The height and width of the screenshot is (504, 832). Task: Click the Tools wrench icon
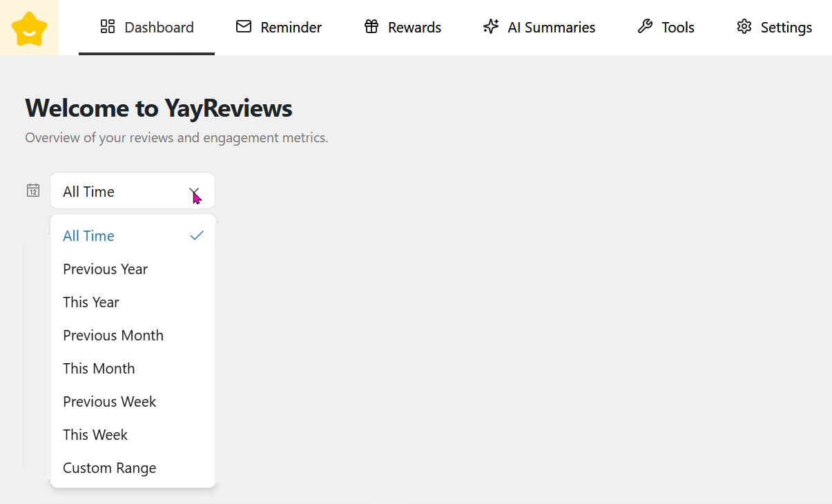(645, 27)
